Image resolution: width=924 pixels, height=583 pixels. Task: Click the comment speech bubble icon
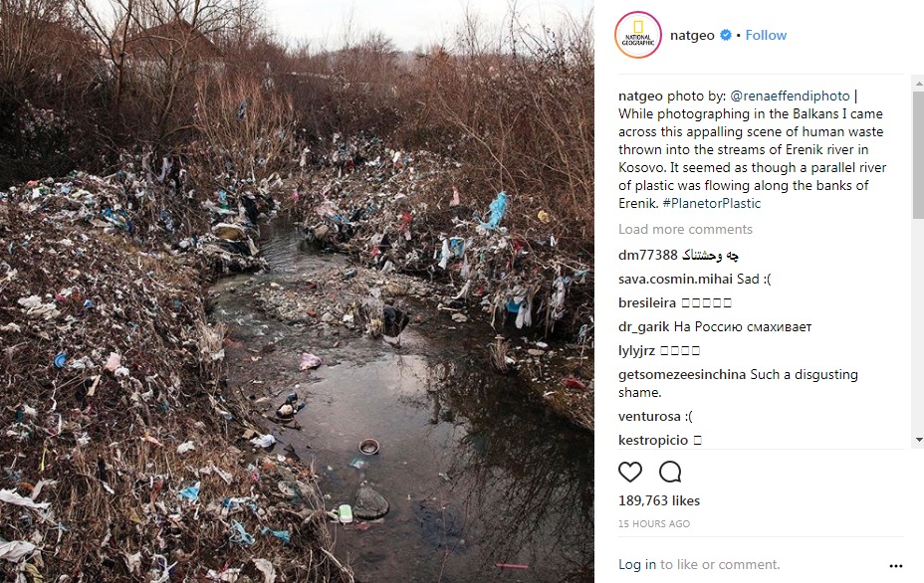pyautogui.click(x=670, y=472)
